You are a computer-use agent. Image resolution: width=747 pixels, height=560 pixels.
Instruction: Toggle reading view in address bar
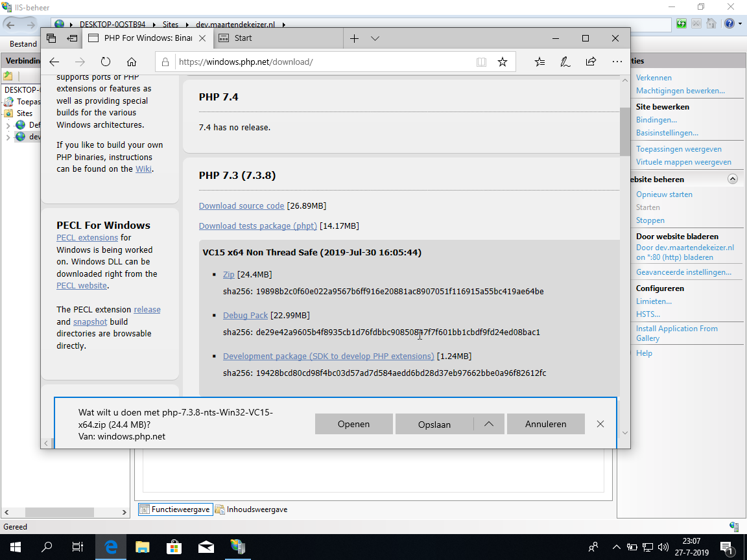(481, 62)
